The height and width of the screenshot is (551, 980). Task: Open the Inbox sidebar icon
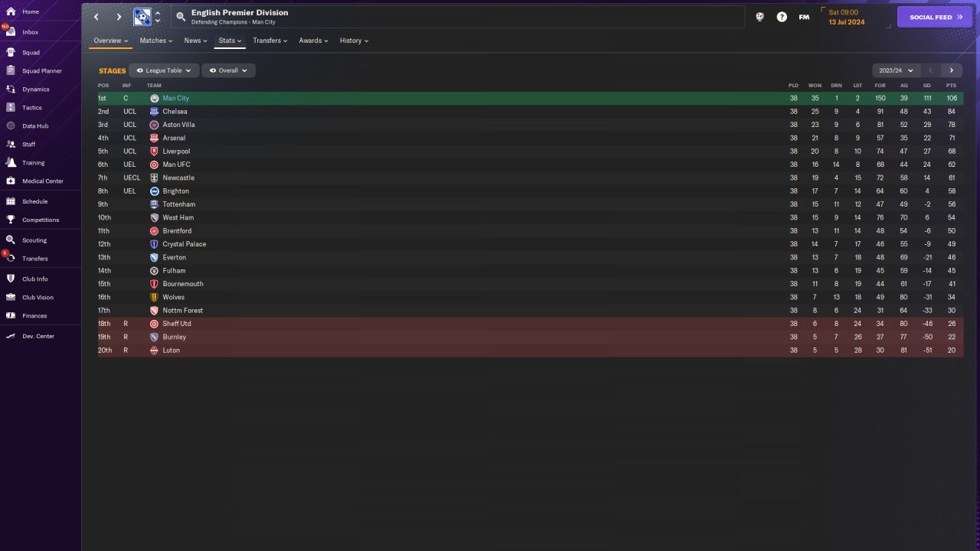coord(11,32)
